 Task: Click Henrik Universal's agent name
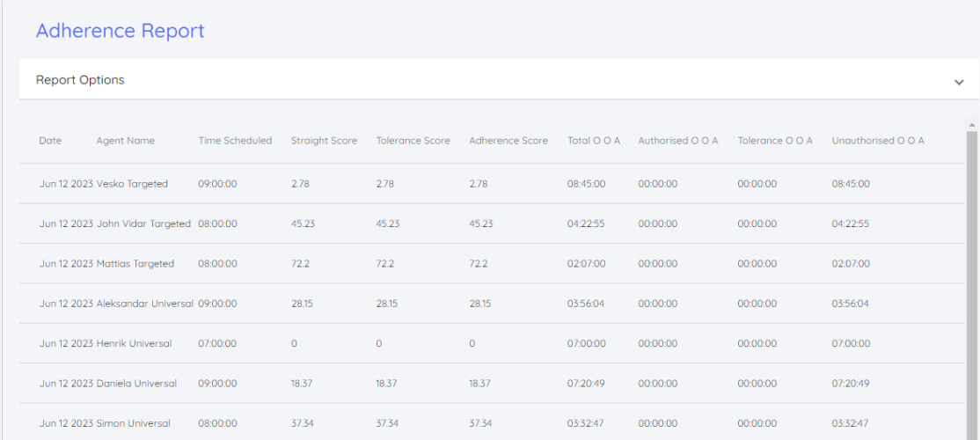coord(134,343)
